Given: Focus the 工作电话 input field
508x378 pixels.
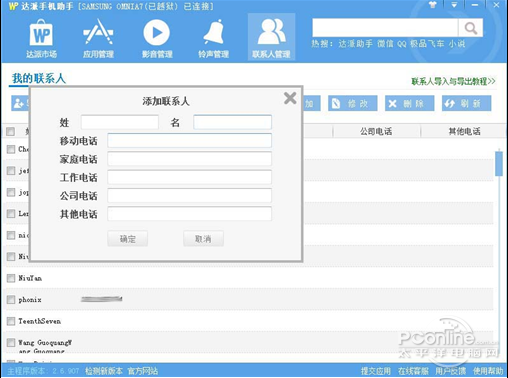Looking at the screenshot, I should (x=189, y=177).
